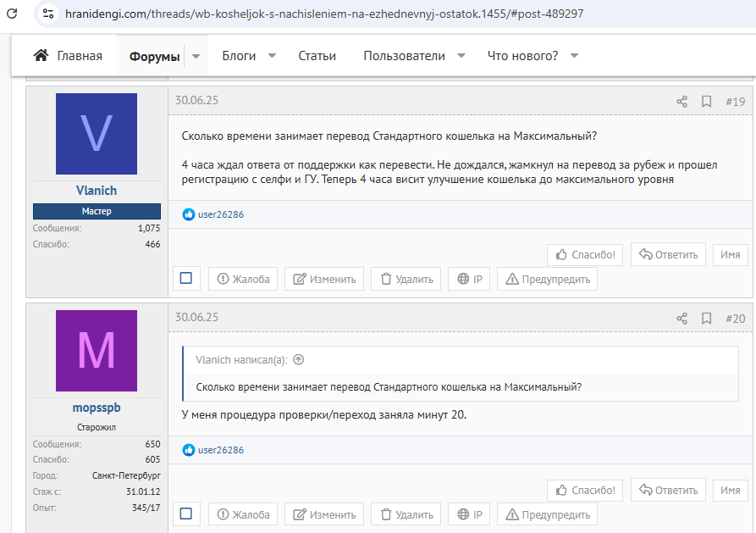756x533 pixels.
Task: Expand the Блоги dropdown arrow
Action: point(272,56)
